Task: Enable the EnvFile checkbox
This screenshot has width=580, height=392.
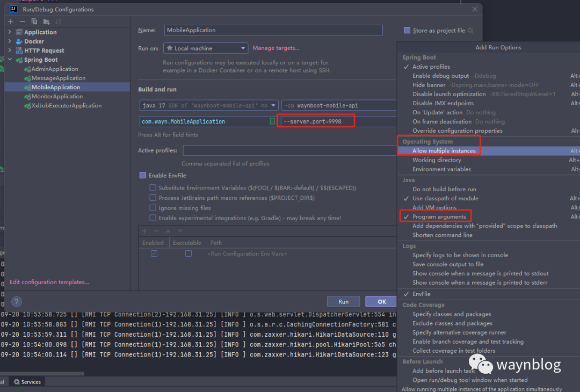Action: click(x=142, y=175)
